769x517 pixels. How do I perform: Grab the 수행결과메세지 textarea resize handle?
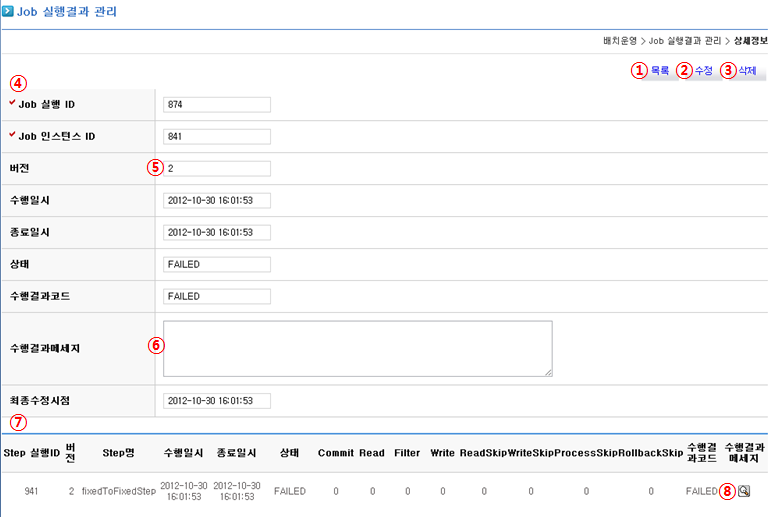[548, 372]
